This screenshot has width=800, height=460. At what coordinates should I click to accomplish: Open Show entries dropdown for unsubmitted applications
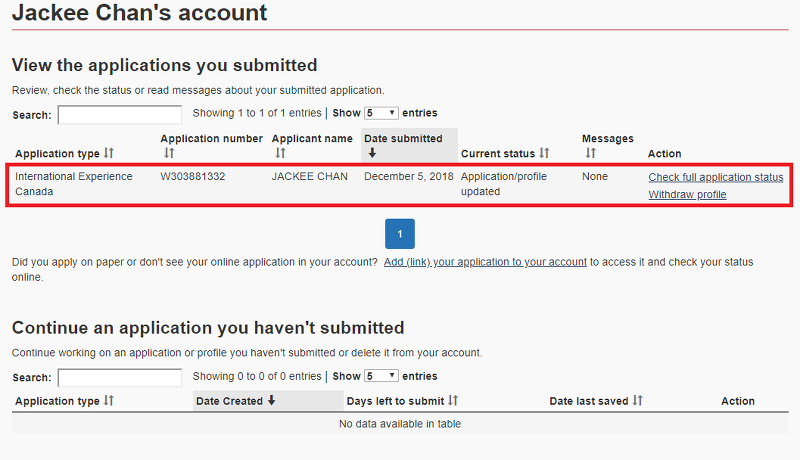pos(381,376)
